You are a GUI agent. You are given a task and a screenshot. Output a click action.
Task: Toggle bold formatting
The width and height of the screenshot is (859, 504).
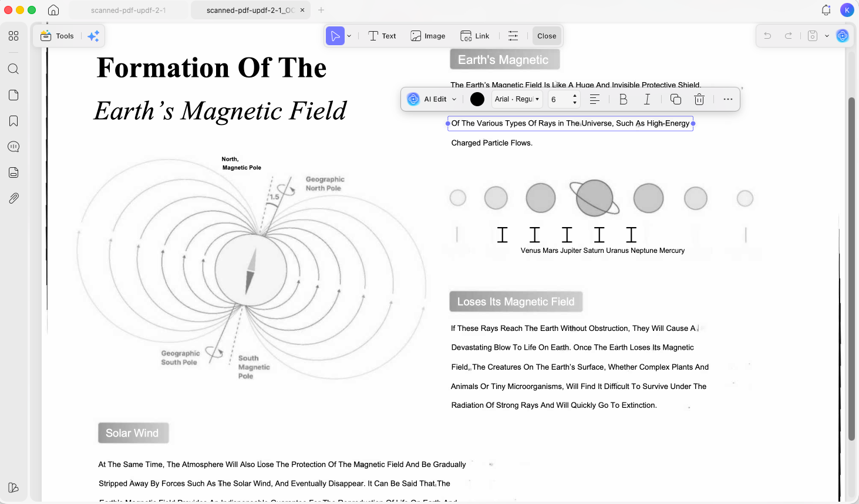[x=624, y=99]
